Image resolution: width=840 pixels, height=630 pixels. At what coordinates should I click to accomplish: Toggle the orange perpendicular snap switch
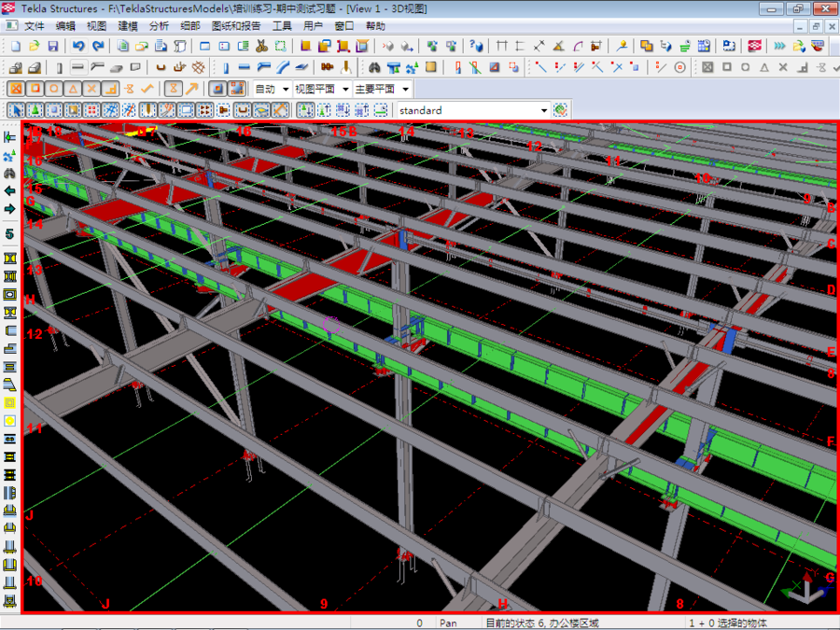(x=110, y=89)
